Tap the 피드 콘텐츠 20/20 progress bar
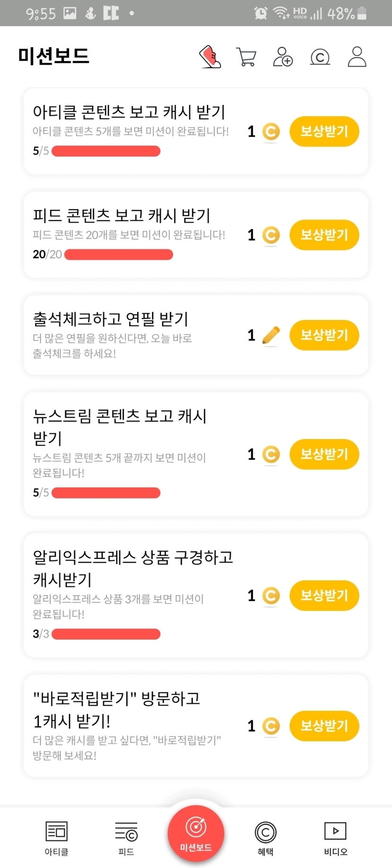Viewport: 392px width, 868px height. [119, 255]
